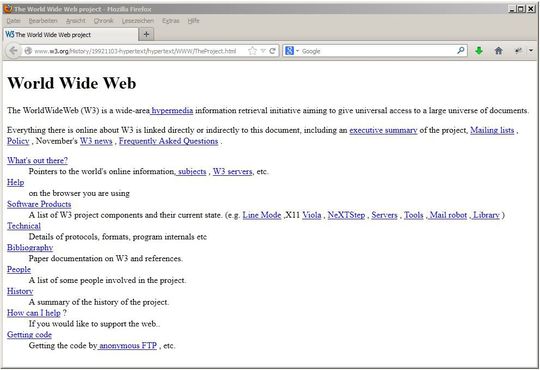Click the magnifier search icon
Screen dimensions: 540x370
click(460, 51)
